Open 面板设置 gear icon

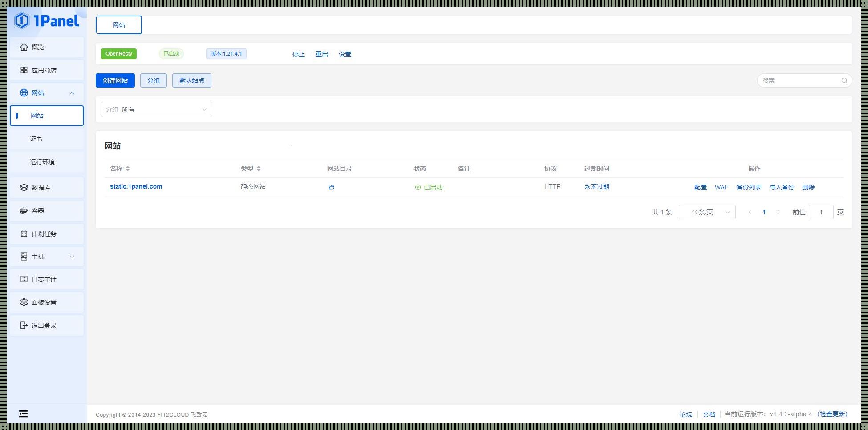tap(24, 302)
